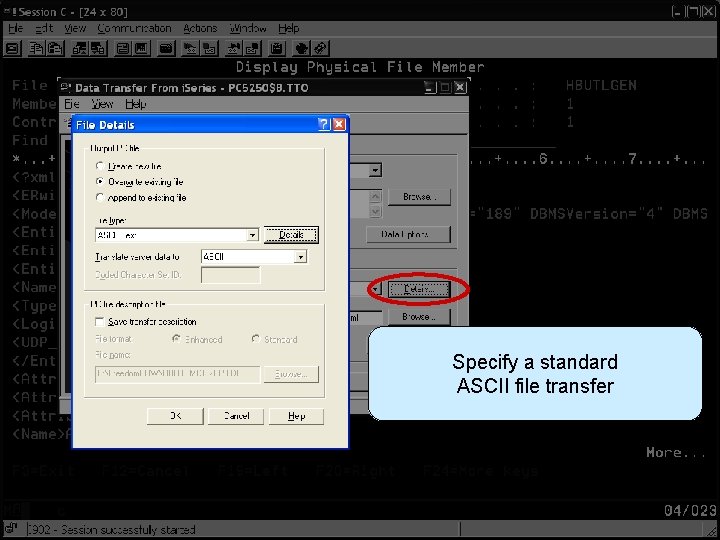Click the Quit macro toolbar icon

(253, 48)
